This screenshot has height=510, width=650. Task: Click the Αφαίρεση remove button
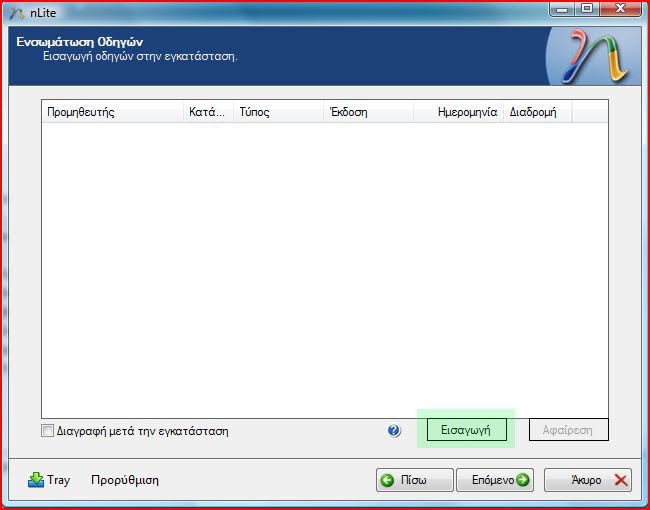pyautogui.click(x=568, y=430)
